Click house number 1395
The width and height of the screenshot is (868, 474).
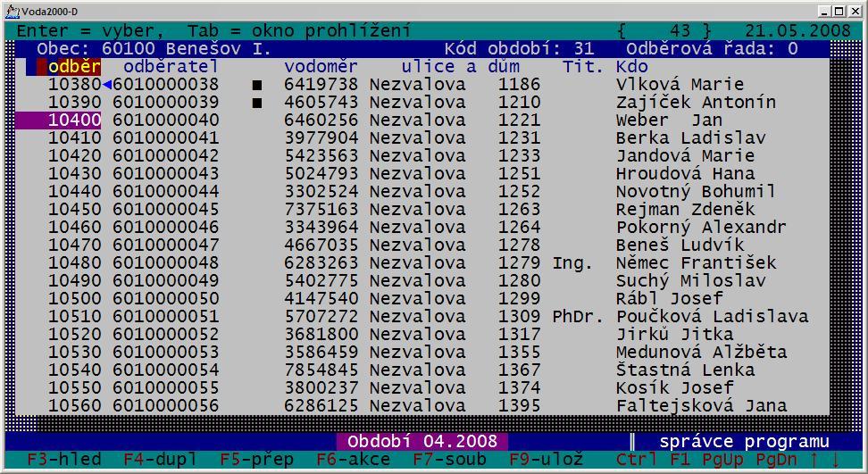[519, 405]
